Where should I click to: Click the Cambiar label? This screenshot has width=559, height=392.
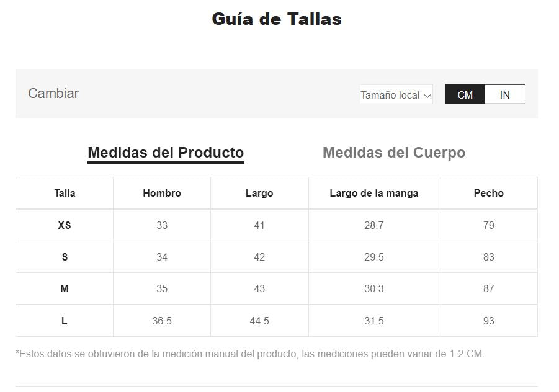click(53, 94)
